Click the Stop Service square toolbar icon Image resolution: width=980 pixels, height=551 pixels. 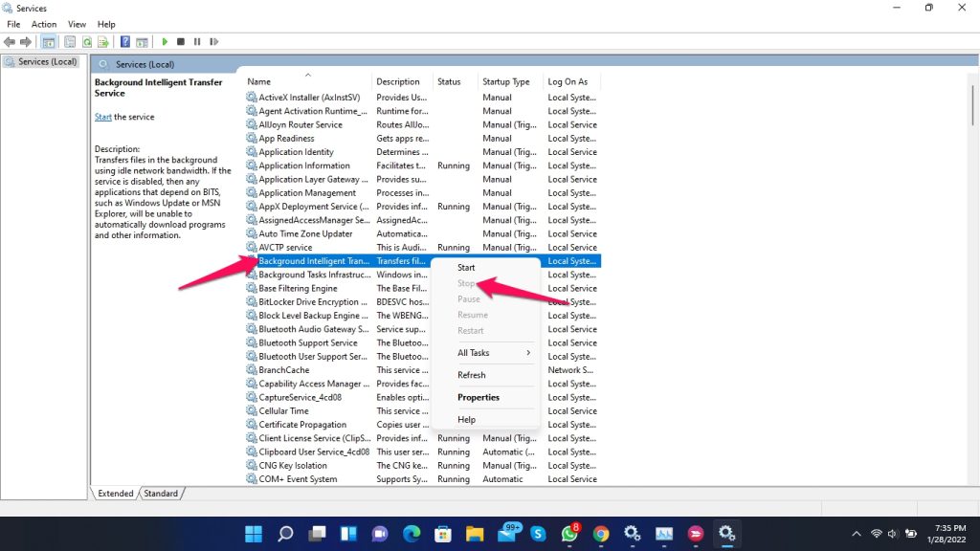click(181, 42)
